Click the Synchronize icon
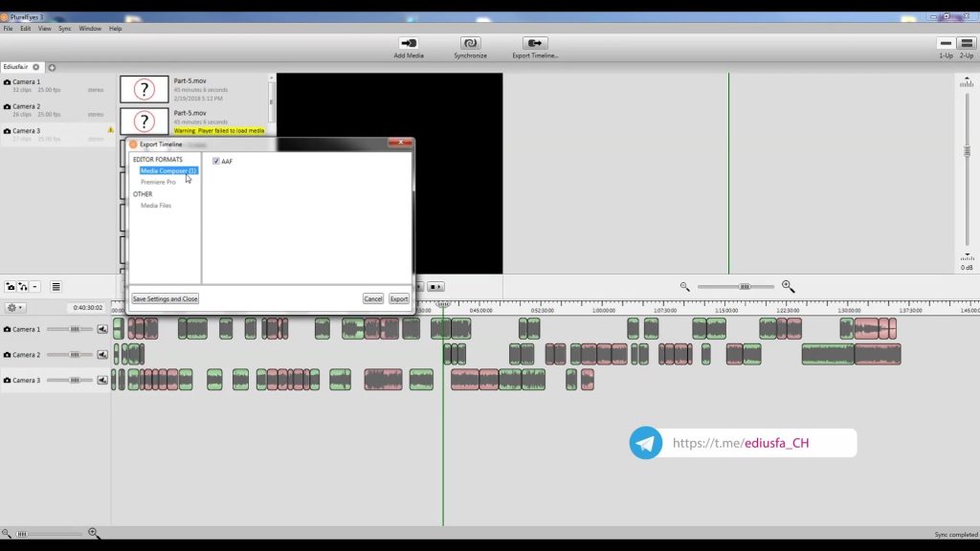This screenshot has height=551, width=980. tap(470, 43)
